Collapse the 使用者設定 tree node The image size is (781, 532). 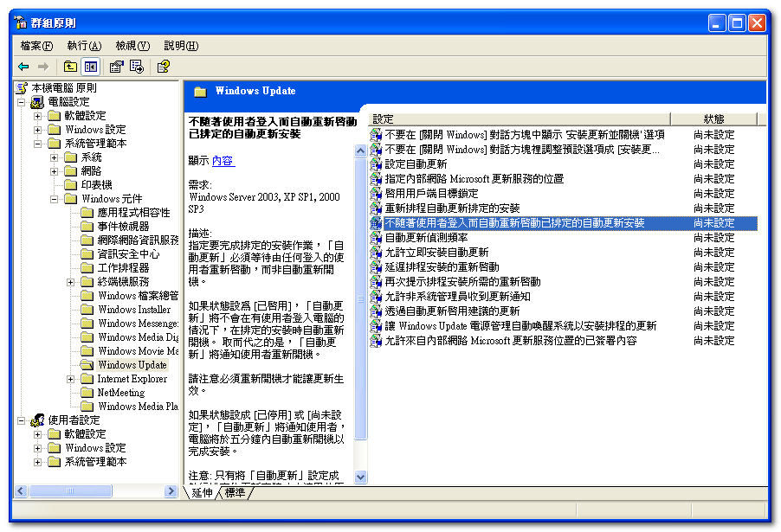(22, 420)
